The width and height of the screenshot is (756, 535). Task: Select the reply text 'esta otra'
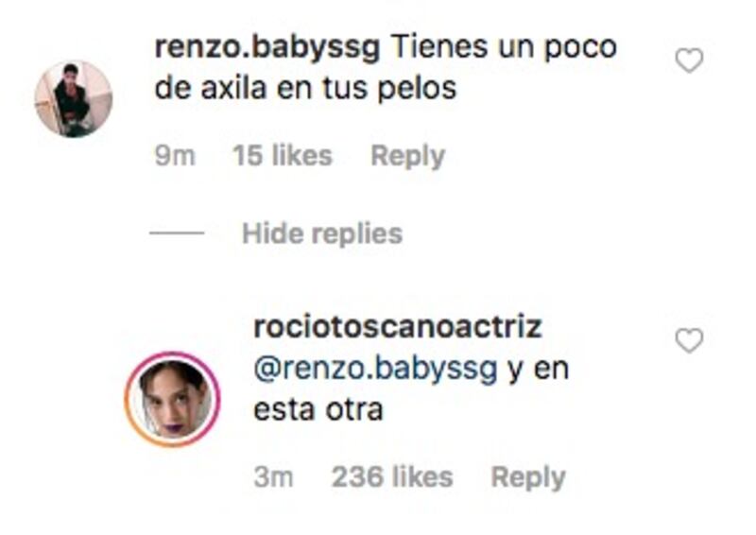click(x=318, y=410)
